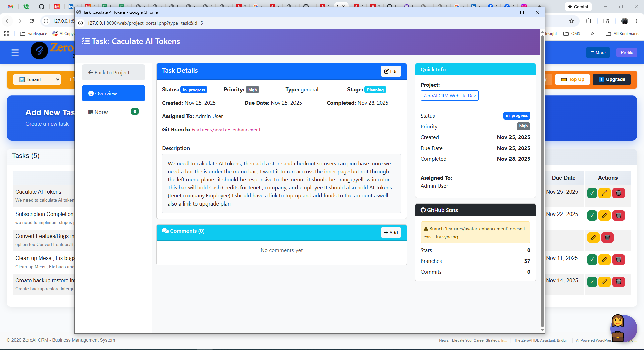Viewport: 644px width, 350px height.
Task: Select the Overview tab in sidebar
Action: (113, 93)
